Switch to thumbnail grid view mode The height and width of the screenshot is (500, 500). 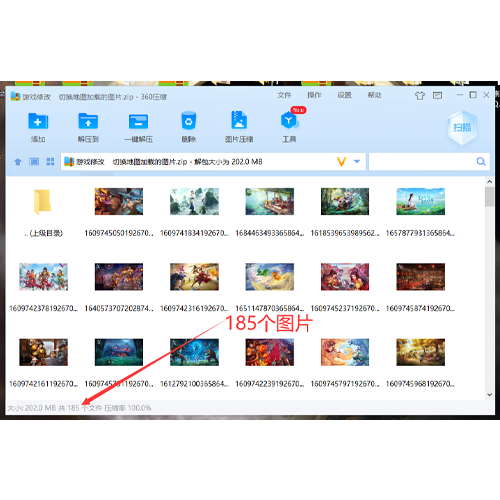point(50,162)
